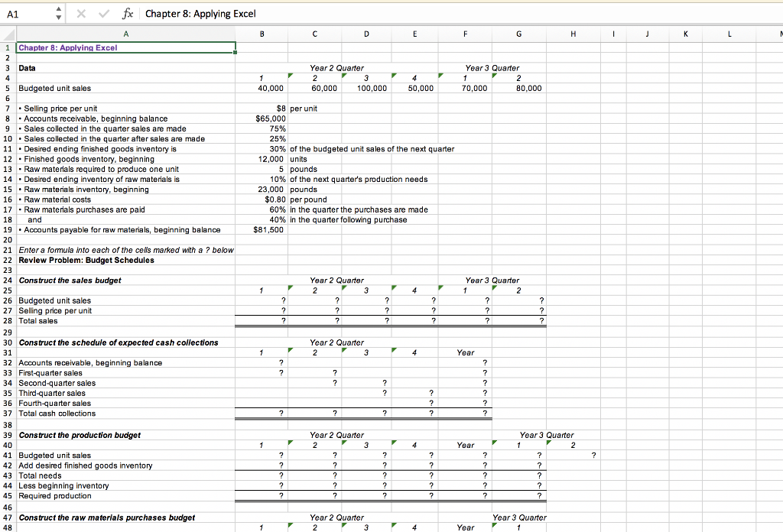Select the 40,000 budgeted unit sales cell
The width and height of the screenshot is (783, 532).
coord(262,88)
